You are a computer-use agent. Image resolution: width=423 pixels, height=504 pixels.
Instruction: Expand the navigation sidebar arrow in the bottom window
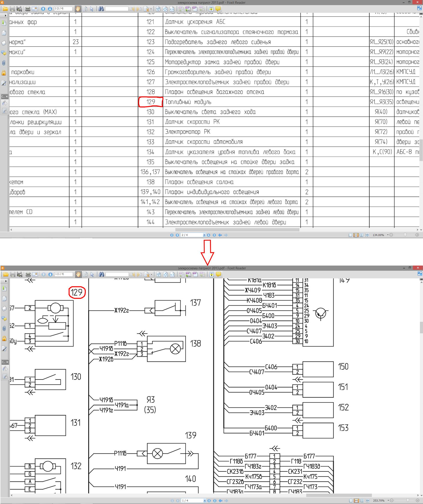click(6, 281)
